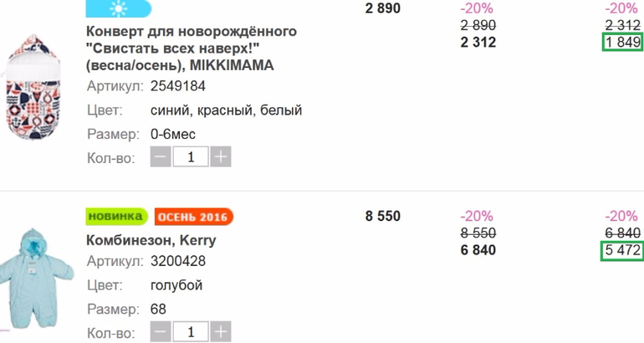644x343 pixels.
Task: Click article number 2549184
Action: click(178, 86)
